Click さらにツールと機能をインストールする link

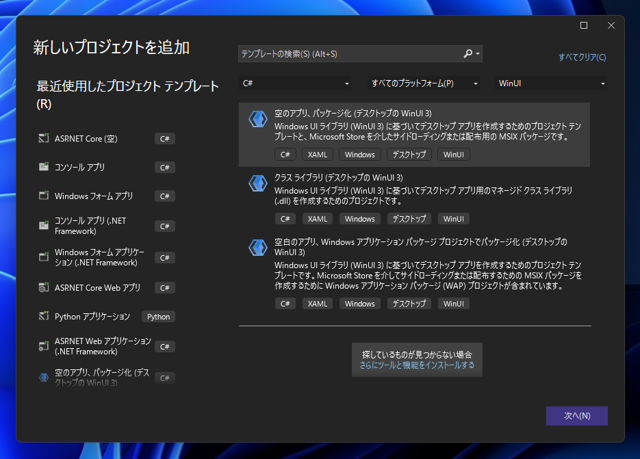pos(417,365)
